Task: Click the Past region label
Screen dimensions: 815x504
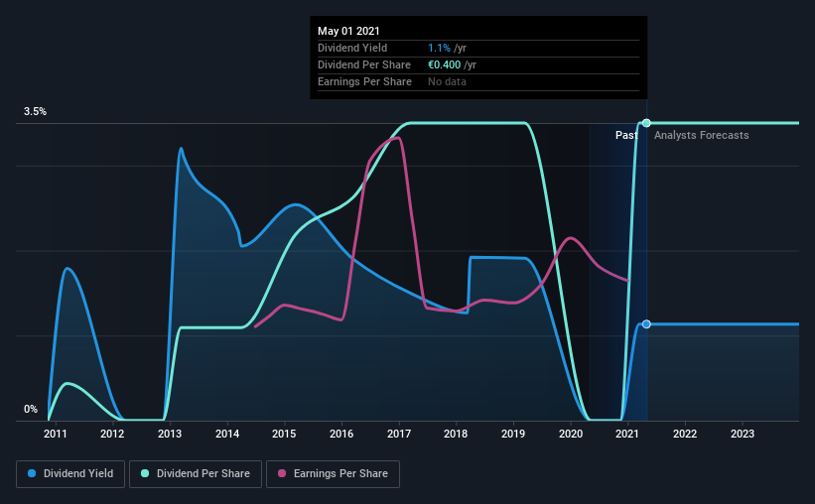Action: tap(626, 135)
